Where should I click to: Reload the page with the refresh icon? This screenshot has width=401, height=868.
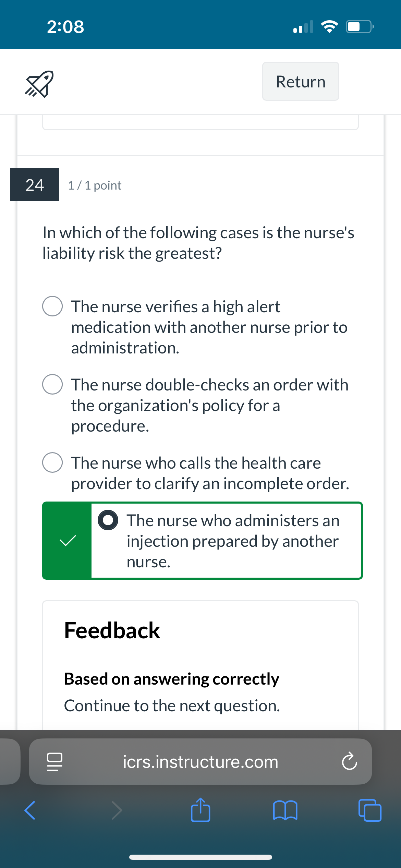click(349, 761)
